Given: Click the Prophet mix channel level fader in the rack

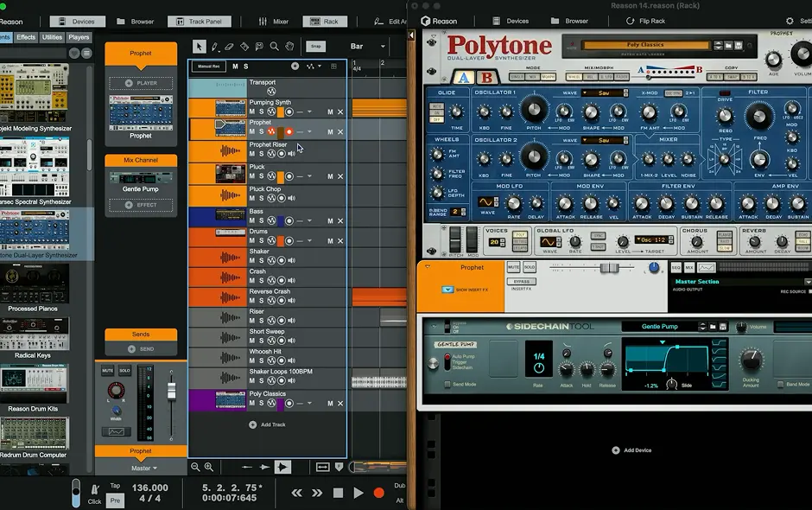Looking at the screenshot, I should point(609,267).
